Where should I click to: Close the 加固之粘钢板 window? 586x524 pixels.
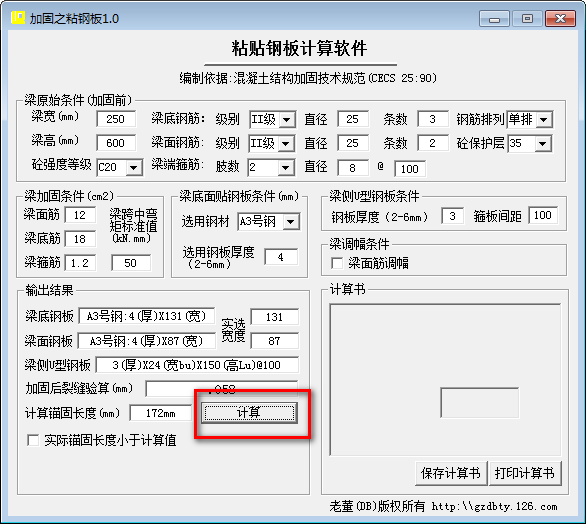[560, 19]
